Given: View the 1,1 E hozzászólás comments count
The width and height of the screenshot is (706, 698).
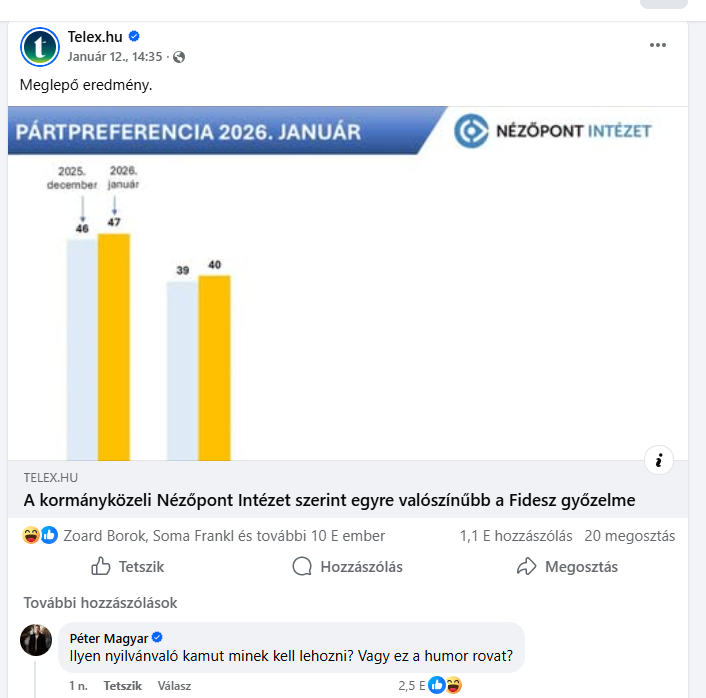Looking at the screenshot, I should pos(516,535).
